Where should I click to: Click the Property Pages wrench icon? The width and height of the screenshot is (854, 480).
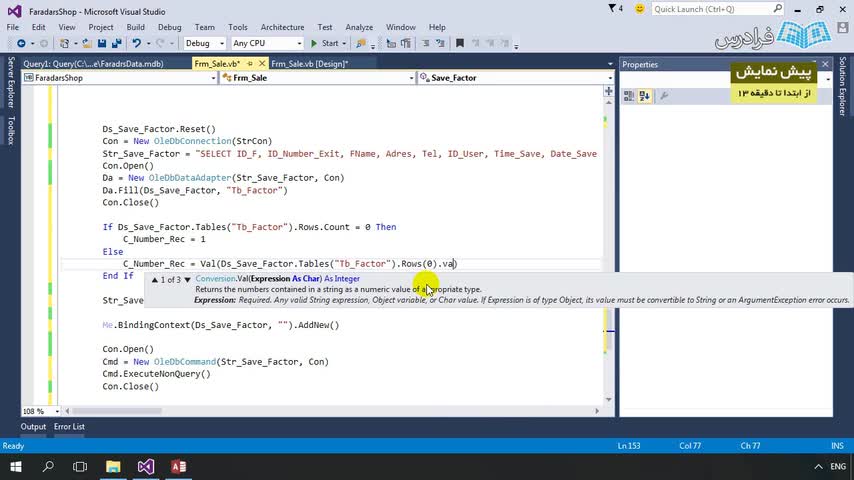click(x=664, y=96)
